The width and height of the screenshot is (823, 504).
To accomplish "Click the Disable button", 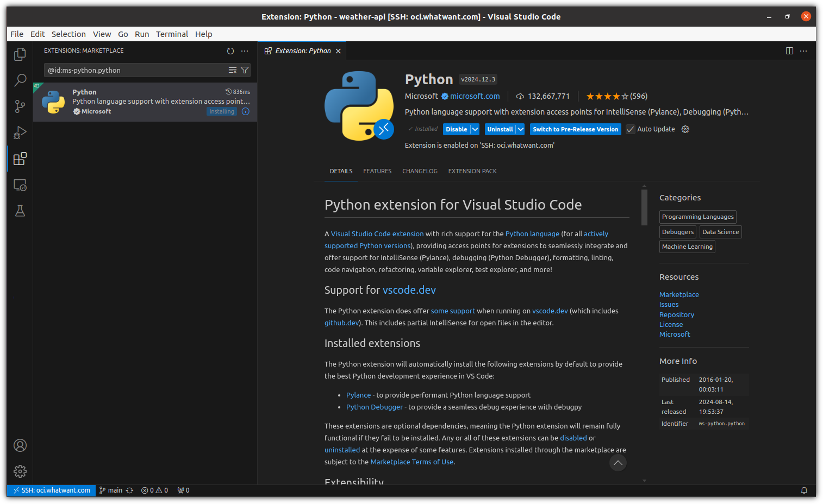I will click(x=457, y=129).
